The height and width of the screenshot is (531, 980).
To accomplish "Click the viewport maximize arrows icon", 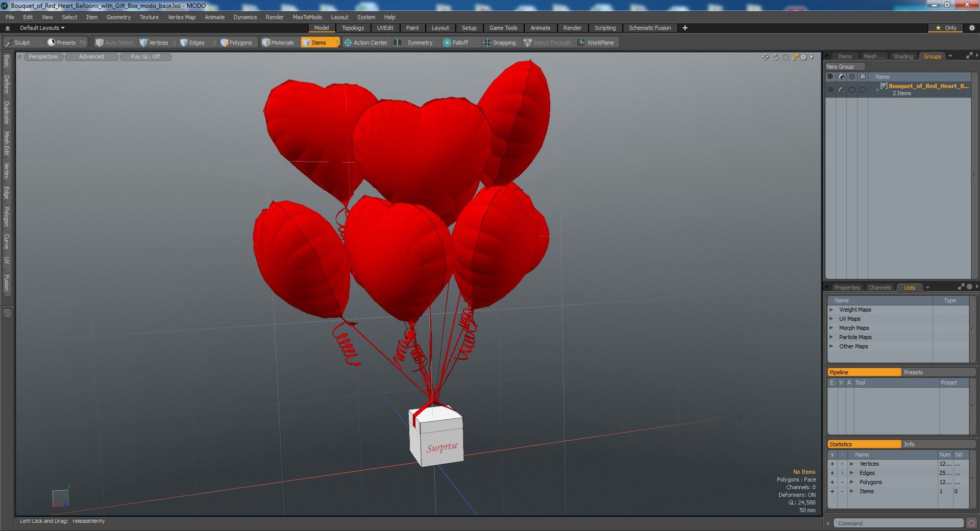I will coord(795,57).
